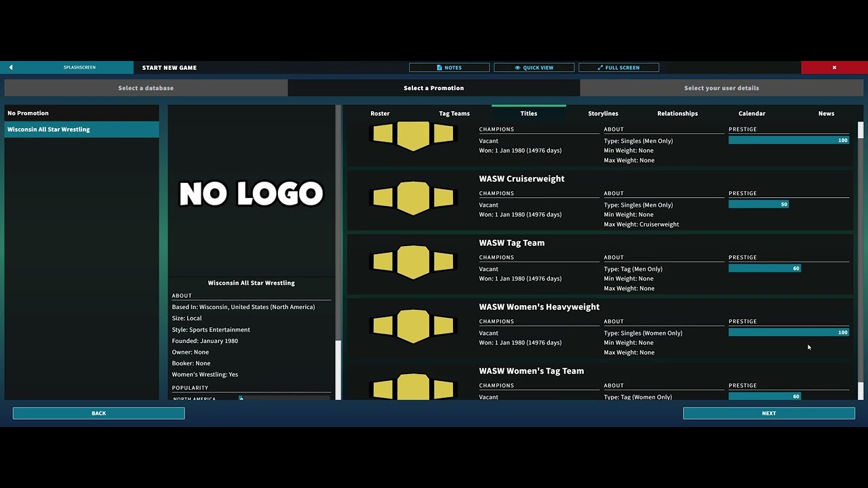This screenshot has width=868, height=488.
Task: Click 'Max Weight: Cruiserweight' text
Action: click(x=642, y=224)
